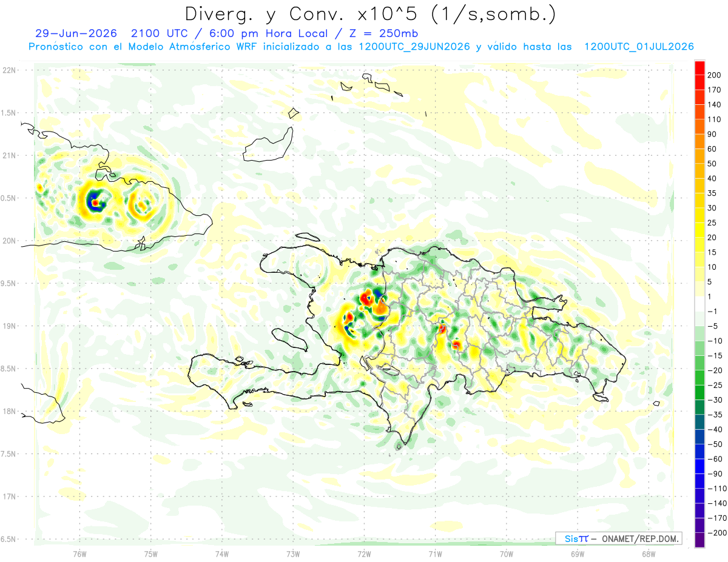Click the longitude label '76W'
728x562 pixels.
(x=79, y=555)
